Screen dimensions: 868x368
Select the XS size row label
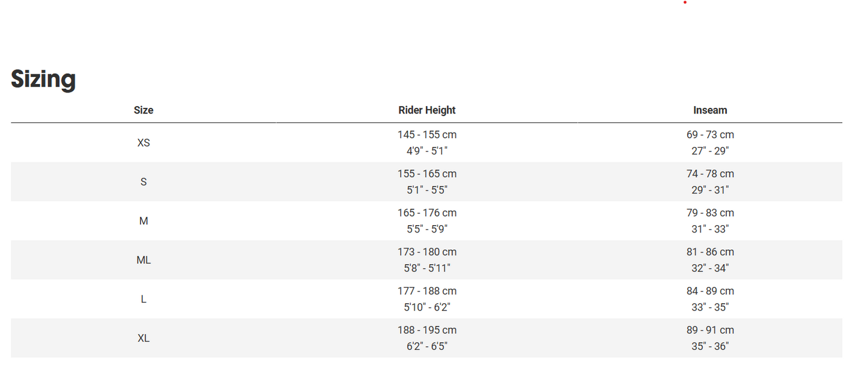(x=144, y=143)
